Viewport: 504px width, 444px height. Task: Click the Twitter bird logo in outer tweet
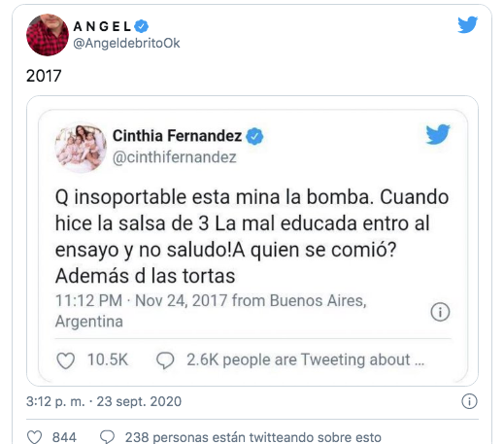coord(467,24)
